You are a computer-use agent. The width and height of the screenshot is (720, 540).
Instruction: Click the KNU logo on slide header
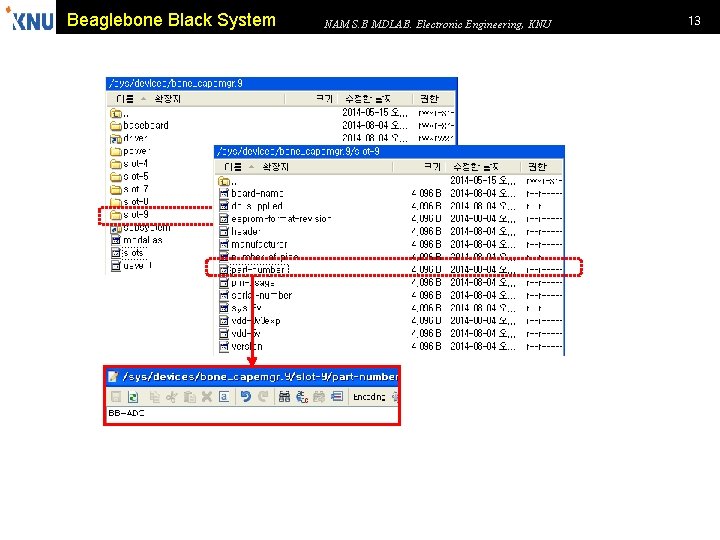30,19
